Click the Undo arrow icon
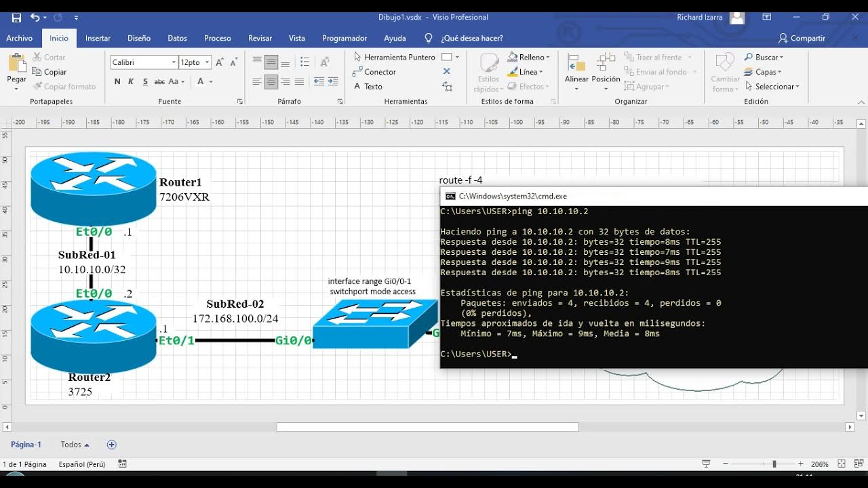Viewport: 868px width, 488px height. pos(35,18)
